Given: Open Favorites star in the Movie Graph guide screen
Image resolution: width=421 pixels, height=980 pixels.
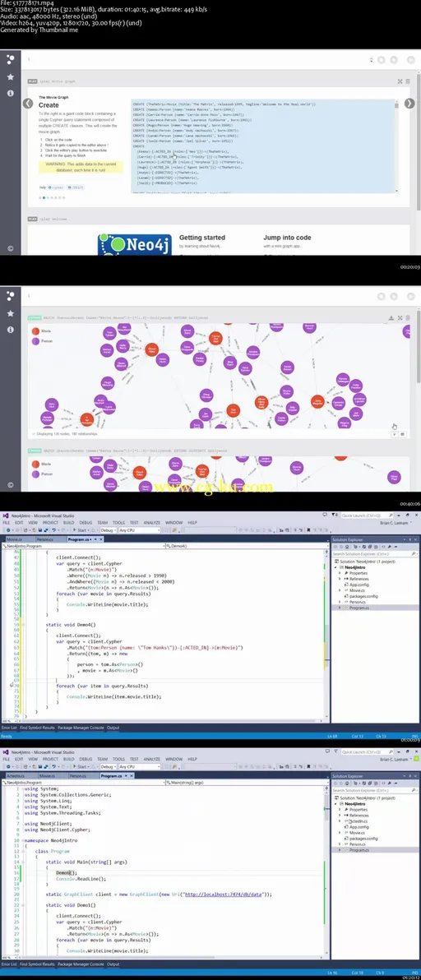Looking at the screenshot, I should pos(10,77).
